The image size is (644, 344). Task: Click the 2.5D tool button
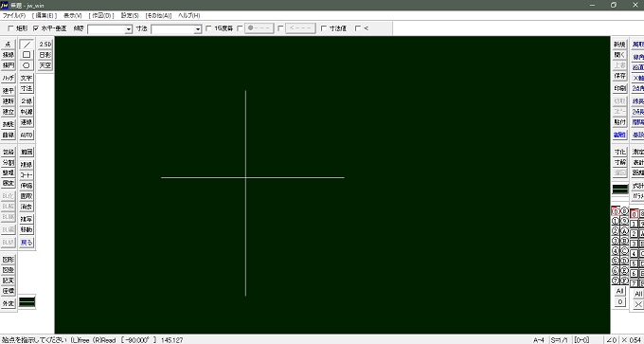tap(45, 44)
